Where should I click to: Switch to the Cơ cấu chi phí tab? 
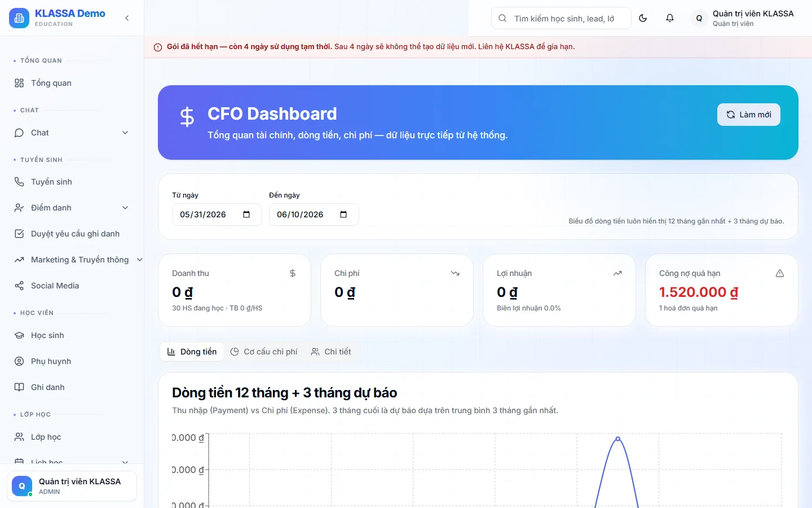click(264, 352)
